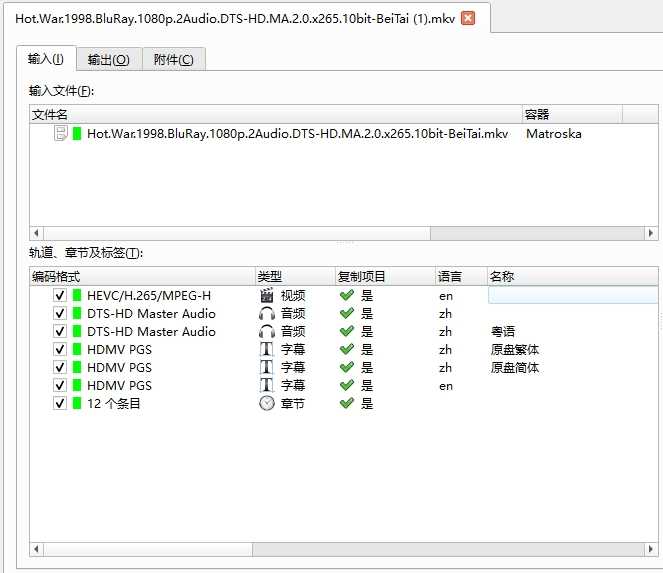Click the clock icon for chapters row

click(x=267, y=404)
